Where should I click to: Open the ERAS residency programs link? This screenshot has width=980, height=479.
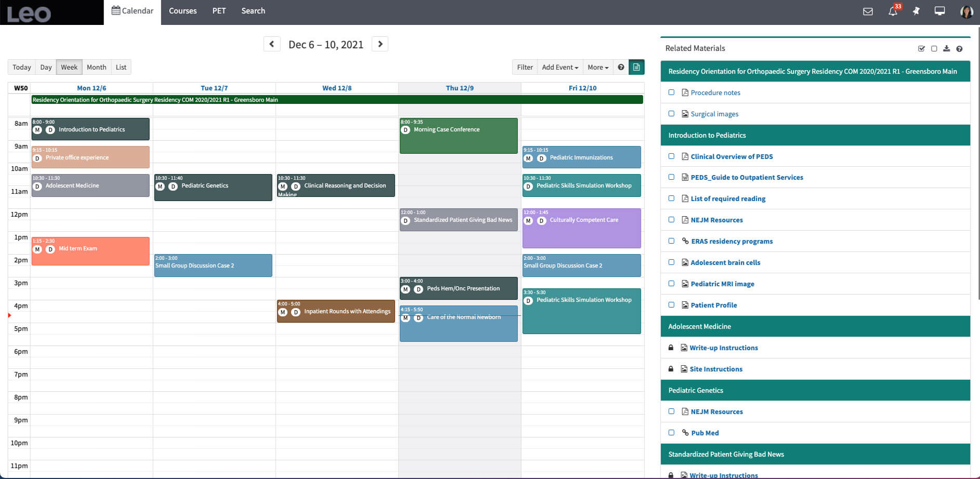click(x=731, y=241)
